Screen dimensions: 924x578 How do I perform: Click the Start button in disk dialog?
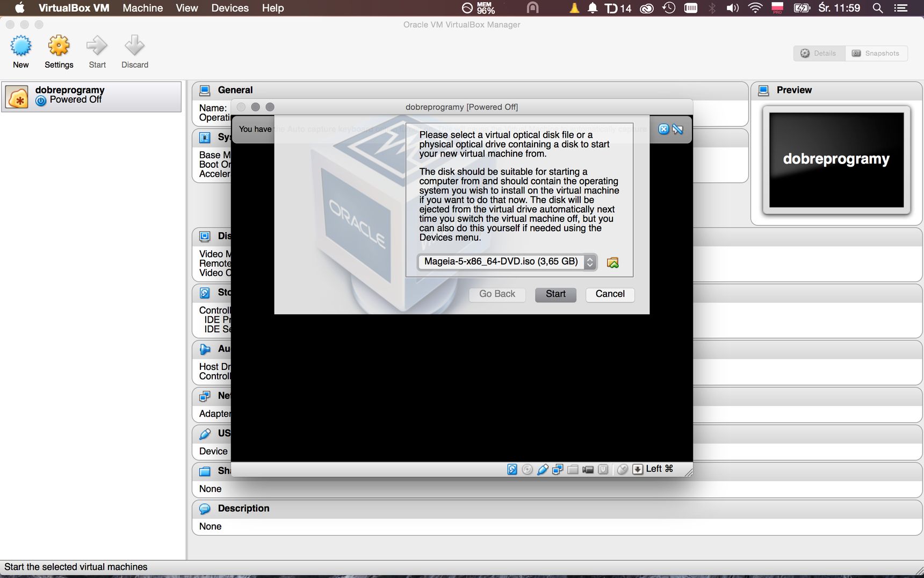tap(555, 294)
